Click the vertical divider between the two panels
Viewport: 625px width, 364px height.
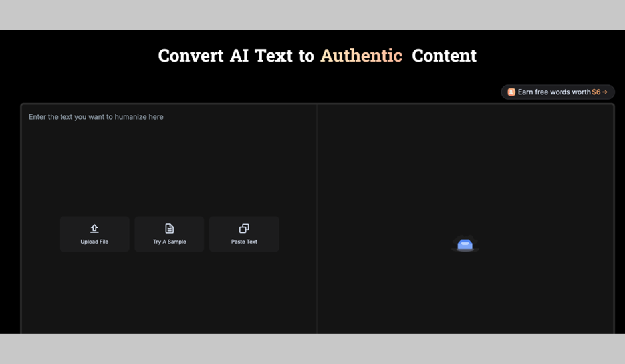pos(317,219)
